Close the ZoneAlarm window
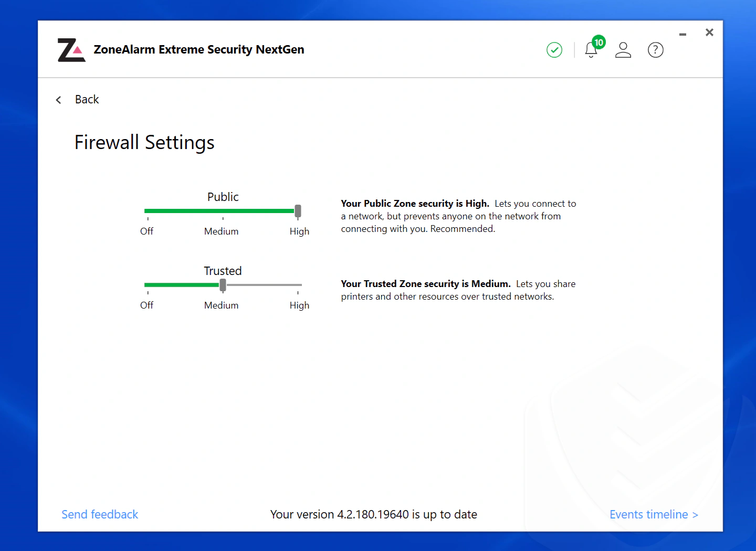 coord(709,33)
